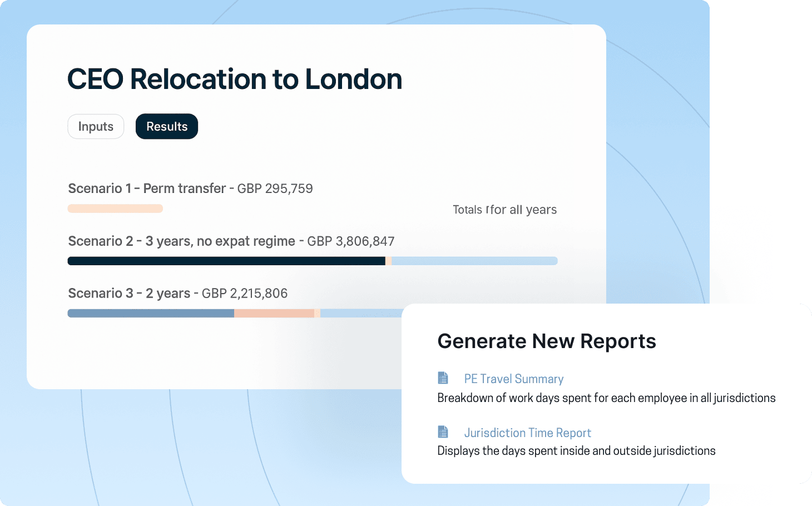The width and height of the screenshot is (812, 506).
Task: Open the PE Travel Summary report link
Action: click(x=513, y=379)
